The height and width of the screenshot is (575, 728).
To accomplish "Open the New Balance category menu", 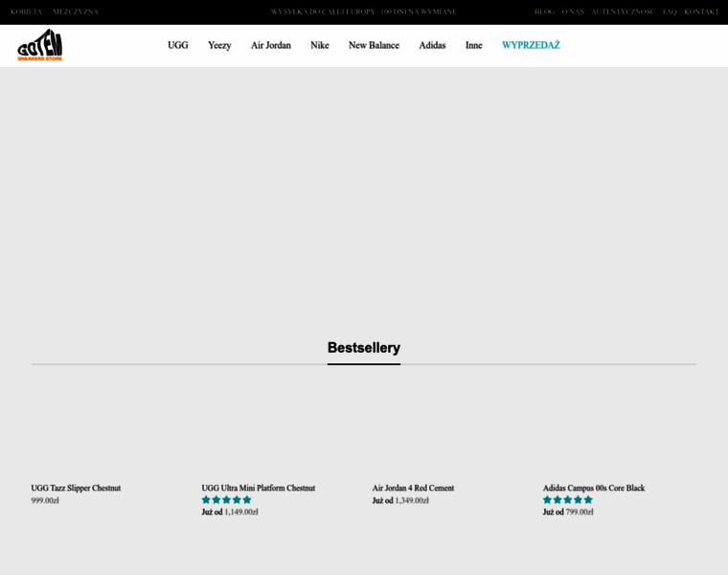I will (x=374, y=45).
